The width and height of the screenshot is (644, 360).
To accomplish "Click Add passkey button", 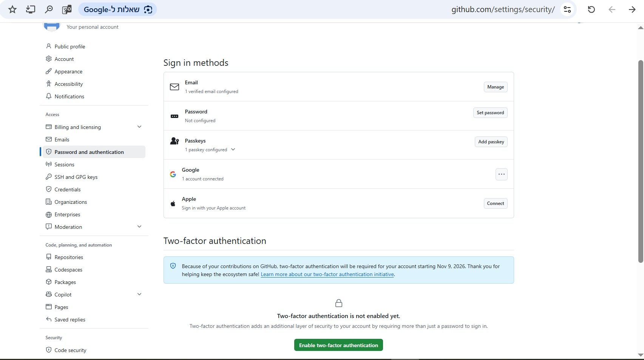I will point(491,142).
